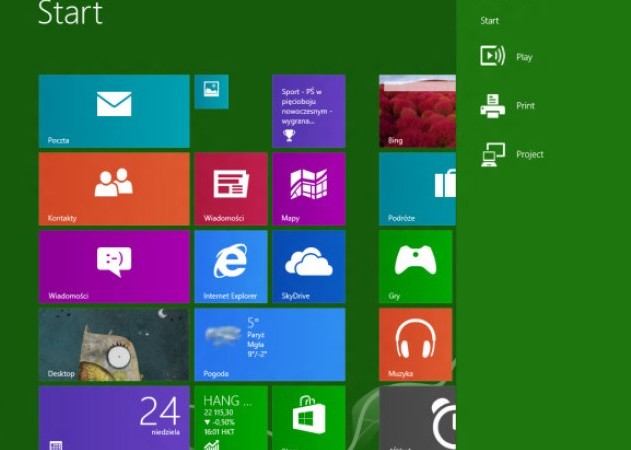Open the Pogoda weather tile
The height and width of the screenshot is (450, 631).
coord(269,344)
